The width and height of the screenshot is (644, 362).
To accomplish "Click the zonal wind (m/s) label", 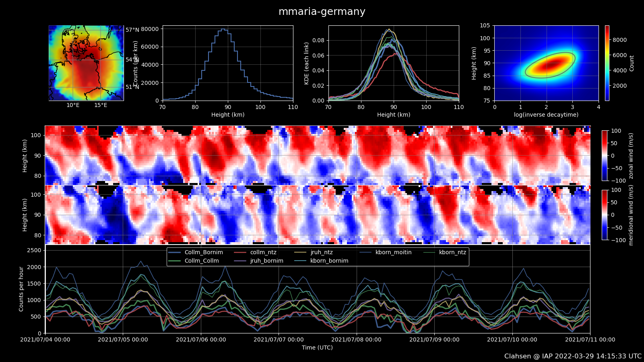I will tap(631, 156).
